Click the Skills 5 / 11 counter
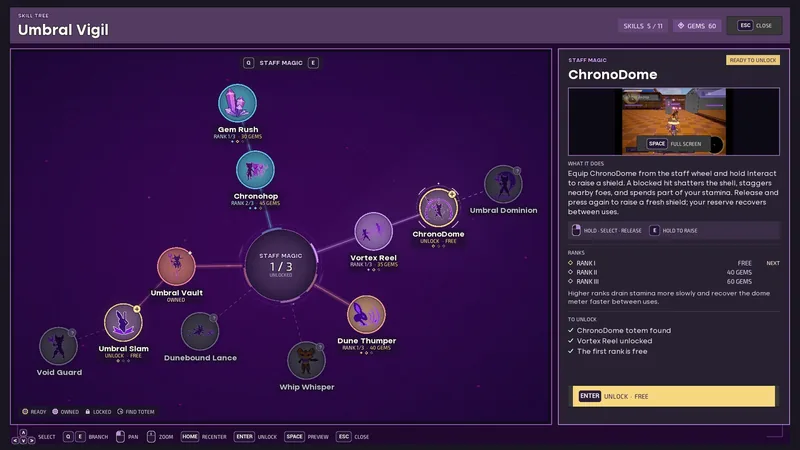The image size is (800, 450). coord(643,26)
